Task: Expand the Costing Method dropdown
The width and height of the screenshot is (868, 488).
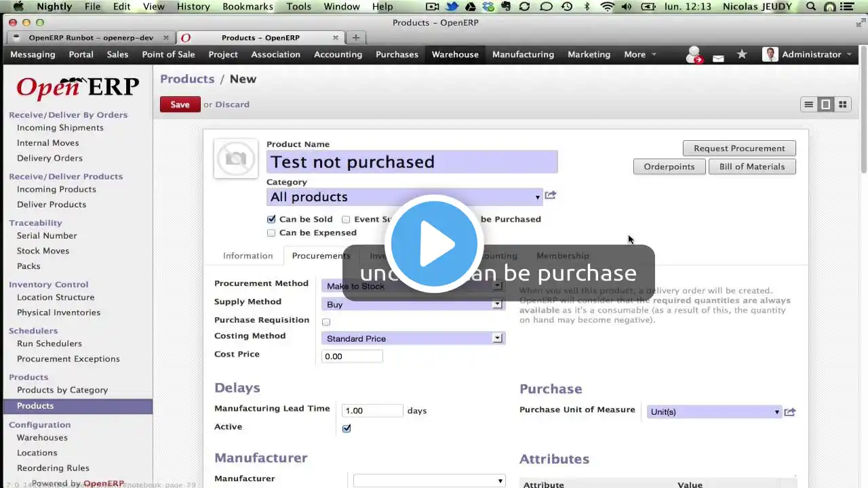Action: coord(413,338)
